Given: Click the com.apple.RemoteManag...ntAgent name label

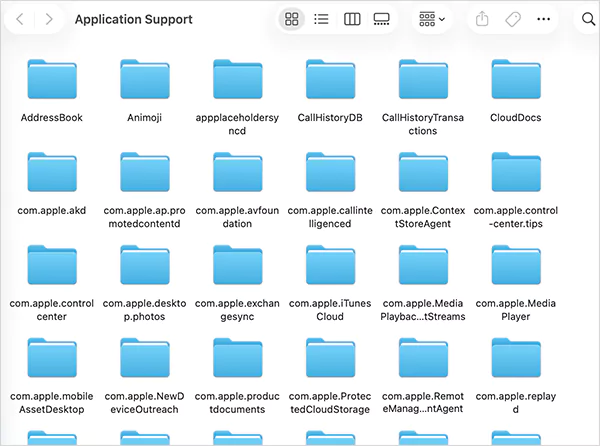Looking at the screenshot, I should pyautogui.click(x=423, y=403).
